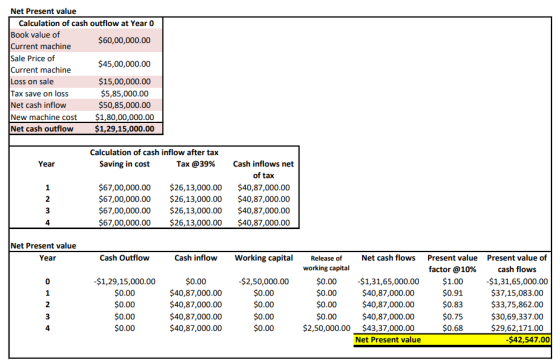This screenshot has height=363, width=560.
Task: Click 'Calculation of cash outflow at Year 0' header
Action: coord(86,23)
